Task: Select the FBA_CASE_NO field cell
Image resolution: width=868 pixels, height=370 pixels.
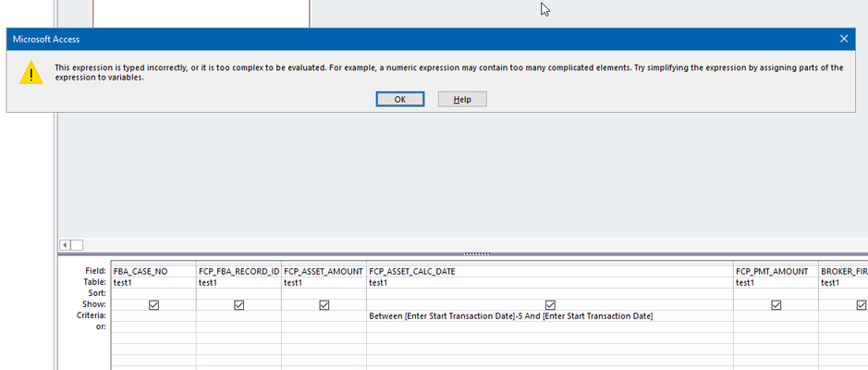Action: pos(153,271)
